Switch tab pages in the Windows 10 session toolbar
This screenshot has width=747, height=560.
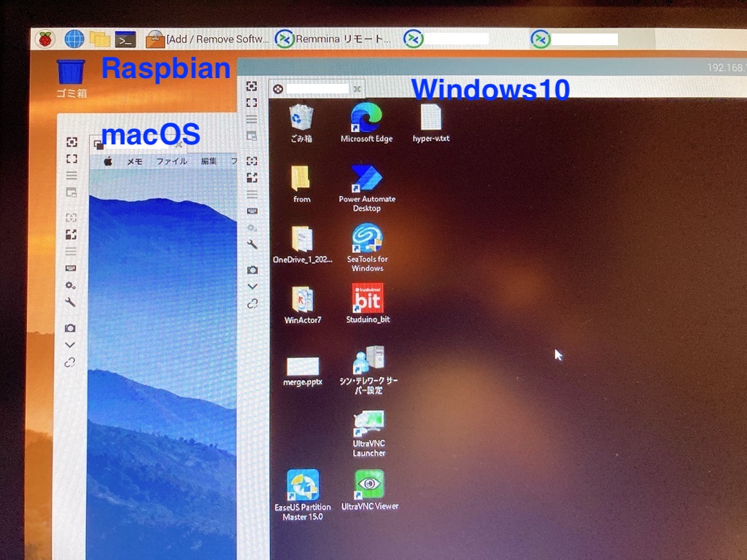pyautogui.click(x=252, y=136)
